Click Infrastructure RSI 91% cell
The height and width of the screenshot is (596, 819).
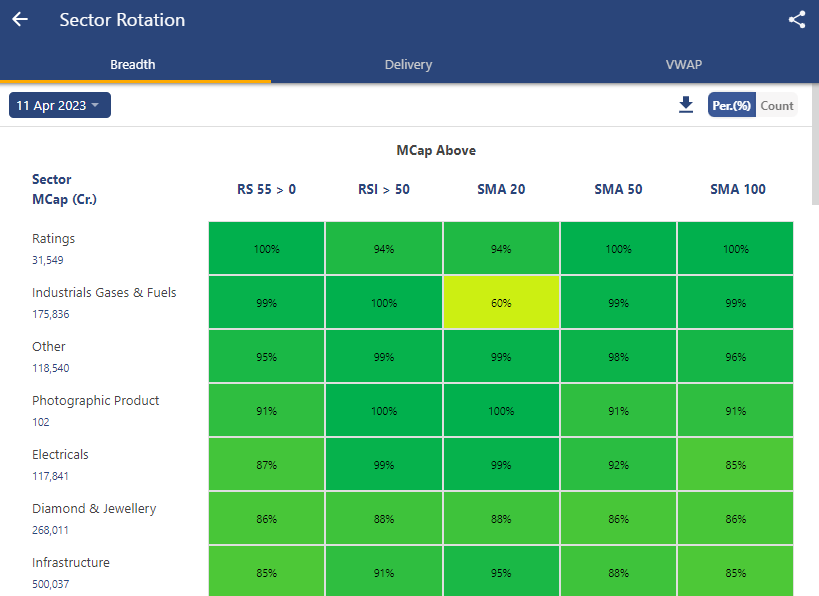coord(383,571)
